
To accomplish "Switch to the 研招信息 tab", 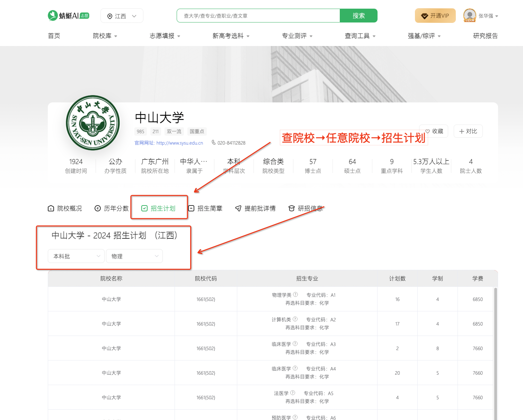I will pyautogui.click(x=305, y=208).
